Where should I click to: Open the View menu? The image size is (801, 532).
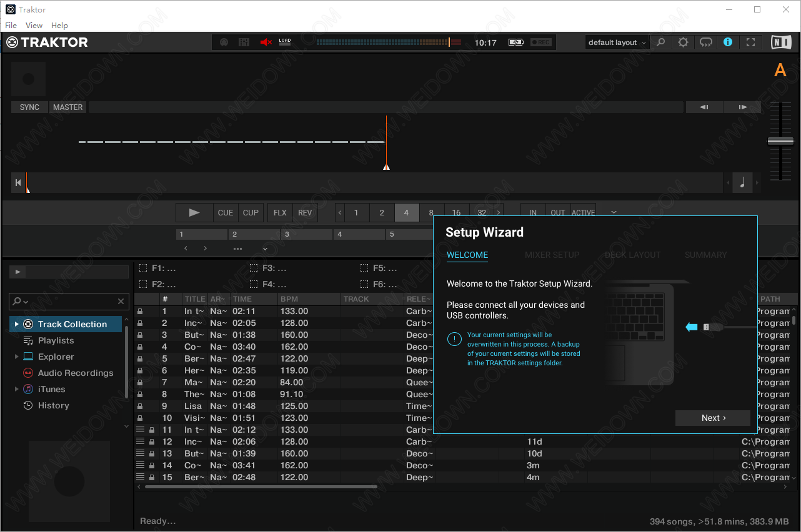[34, 25]
